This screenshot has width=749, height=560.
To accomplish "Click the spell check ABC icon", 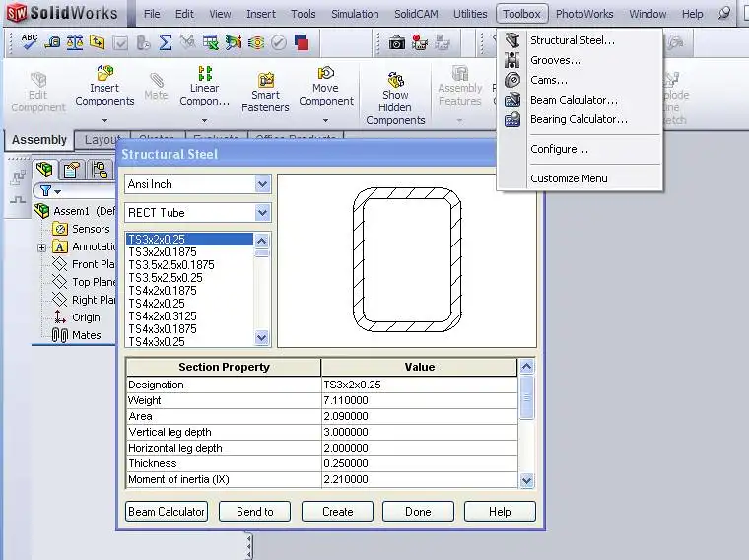I will coord(30,42).
